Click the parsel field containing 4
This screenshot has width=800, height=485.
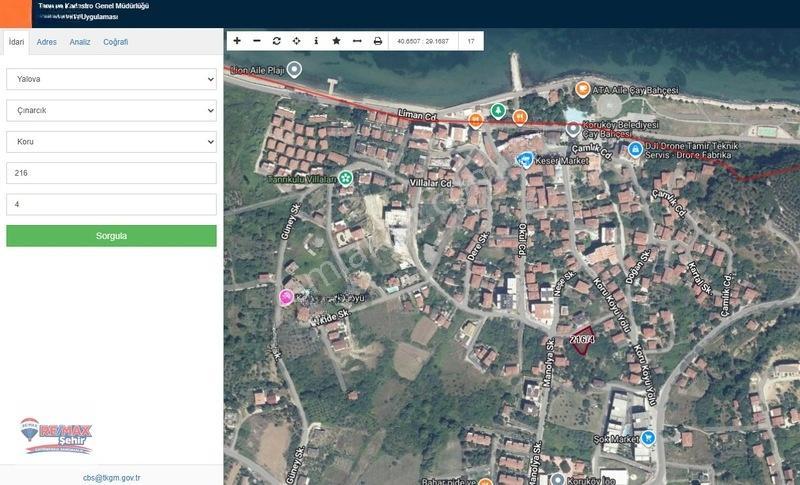(x=111, y=204)
